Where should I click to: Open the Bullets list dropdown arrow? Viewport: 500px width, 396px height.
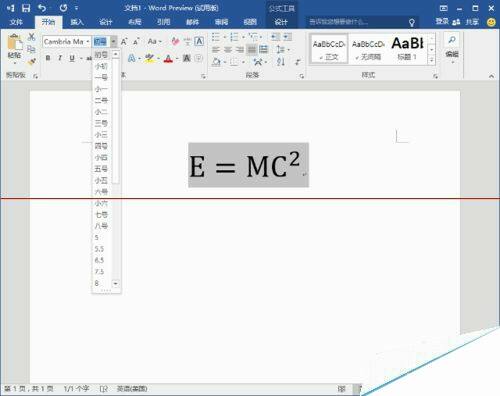pyautogui.click(x=225, y=37)
